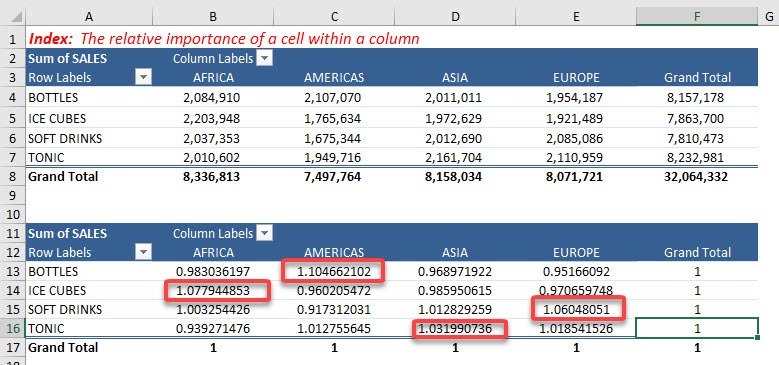Click index value 0.939271476
Image resolution: width=779 pixels, height=365 pixels.
pos(213,329)
